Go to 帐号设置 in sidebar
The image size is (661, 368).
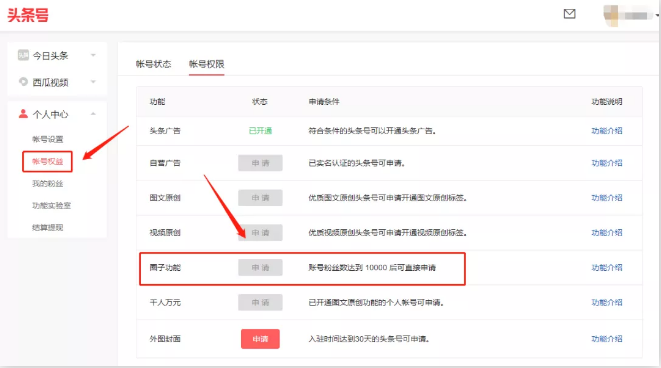pyautogui.click(x=48, y=139)
